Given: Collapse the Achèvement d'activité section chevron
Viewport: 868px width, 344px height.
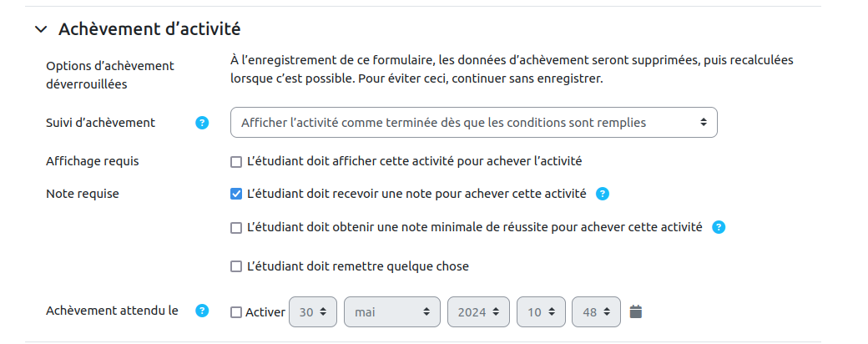Looking at the screenshot, I should (x=41, y=29).
